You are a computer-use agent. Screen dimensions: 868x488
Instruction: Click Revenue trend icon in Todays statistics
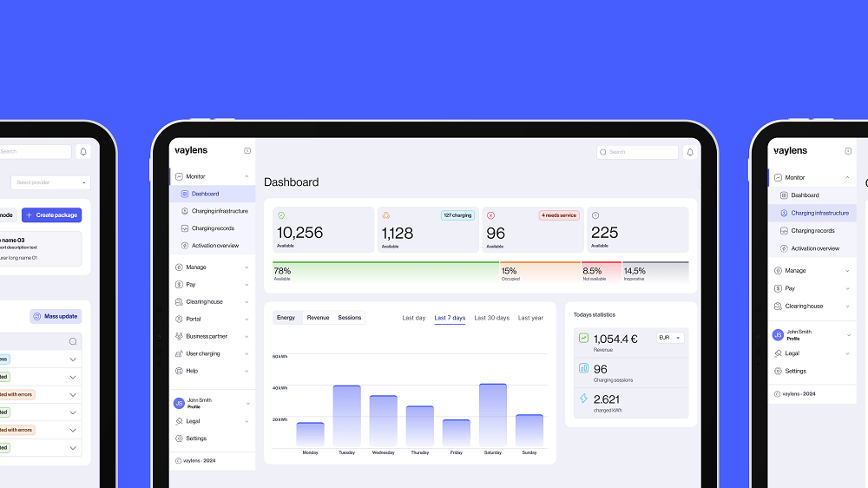click(583, 337)
